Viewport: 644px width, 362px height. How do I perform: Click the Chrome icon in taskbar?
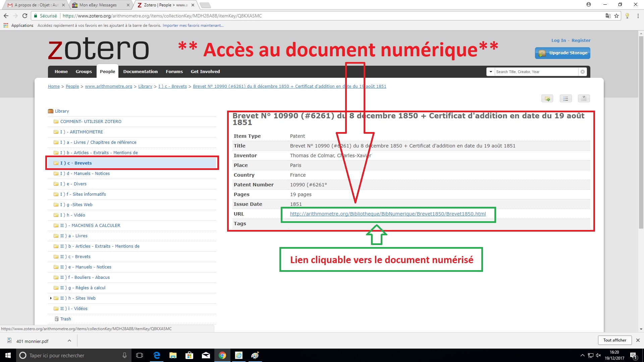point(222,355)
